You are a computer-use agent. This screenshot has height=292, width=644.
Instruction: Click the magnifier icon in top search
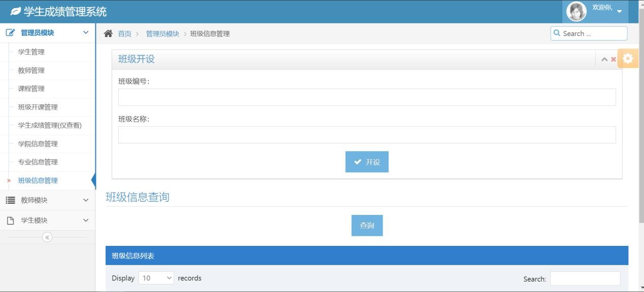(x=557, y=33)
